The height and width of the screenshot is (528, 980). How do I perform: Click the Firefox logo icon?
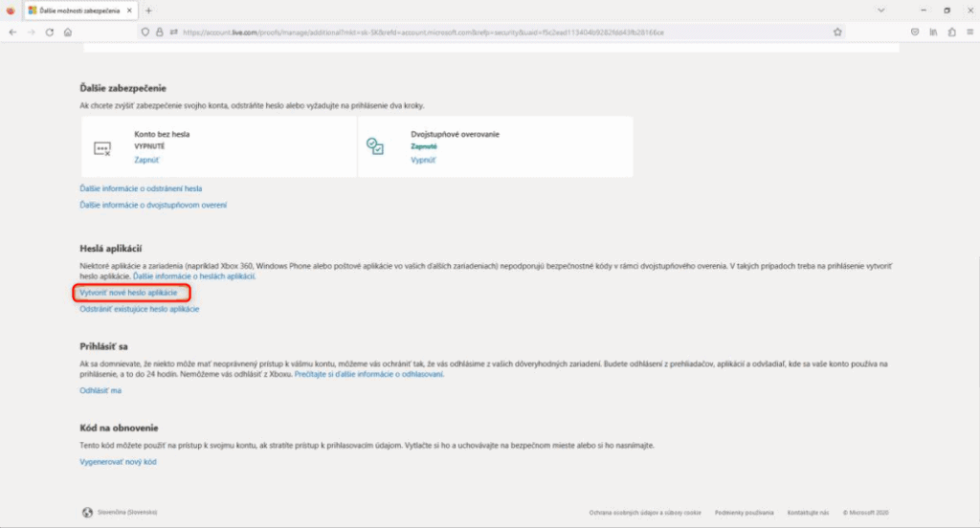click(10, 10)
